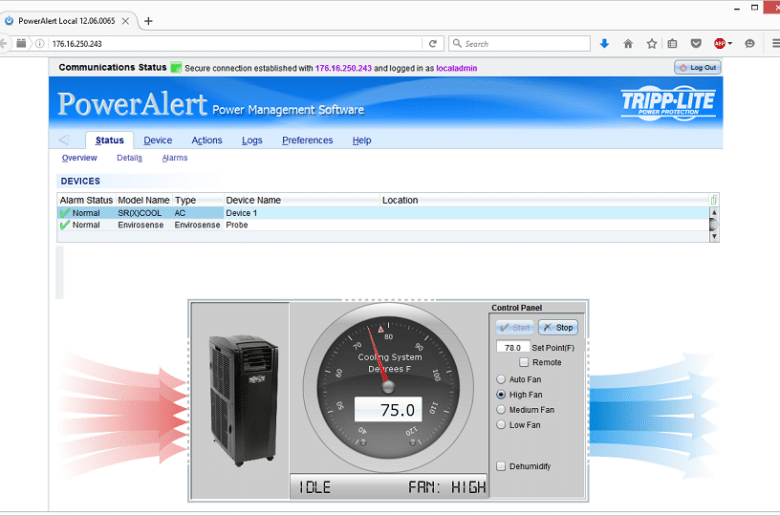The height and width of the screenshot is (516, 780).
Task: Select the Envirosense model name cell
Action: [144, 225]
